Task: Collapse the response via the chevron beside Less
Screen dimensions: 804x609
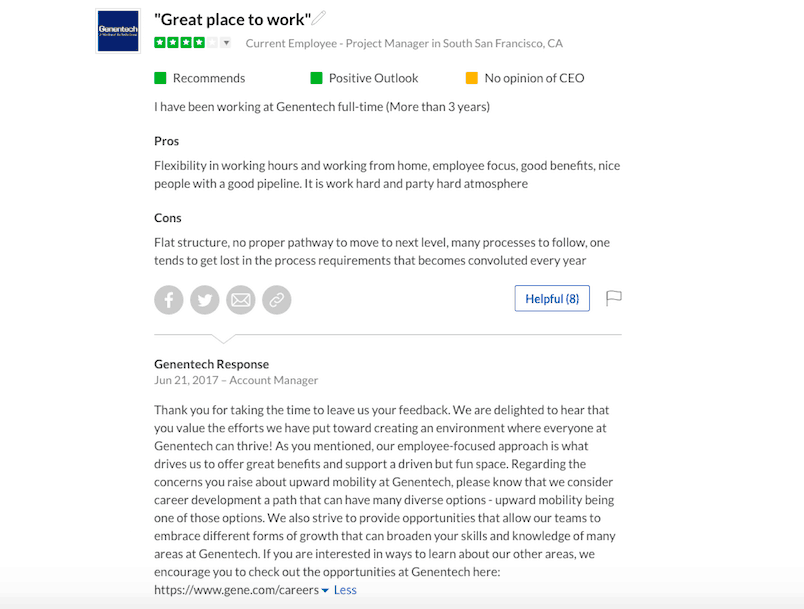Action: [x=326, y=590]
